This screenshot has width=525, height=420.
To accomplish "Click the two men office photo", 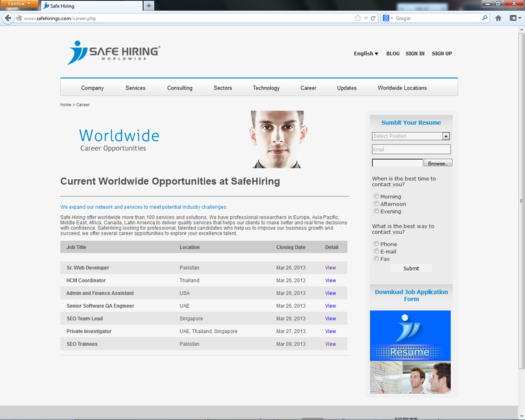I will pos(410,377).
